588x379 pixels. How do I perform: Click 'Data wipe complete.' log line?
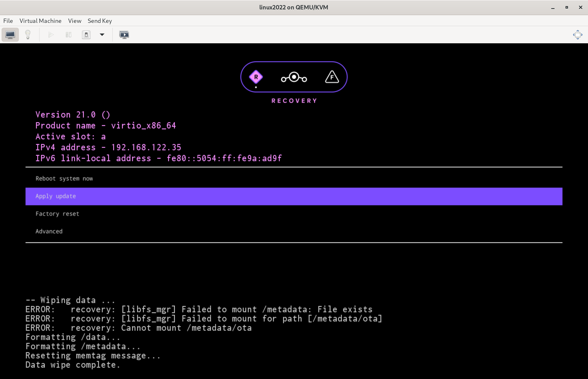coord(73,365)
